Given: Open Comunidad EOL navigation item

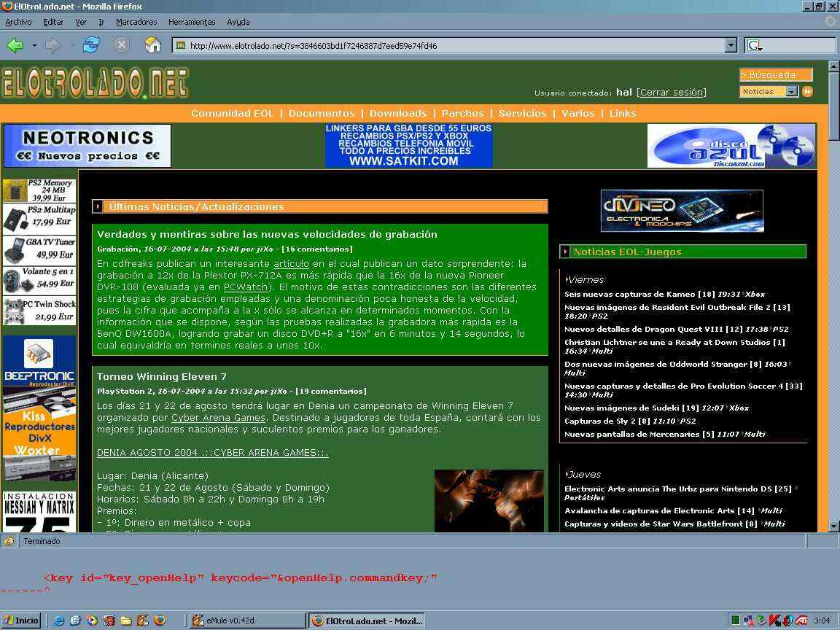Looking at the screenshot, I should point(233,113).
